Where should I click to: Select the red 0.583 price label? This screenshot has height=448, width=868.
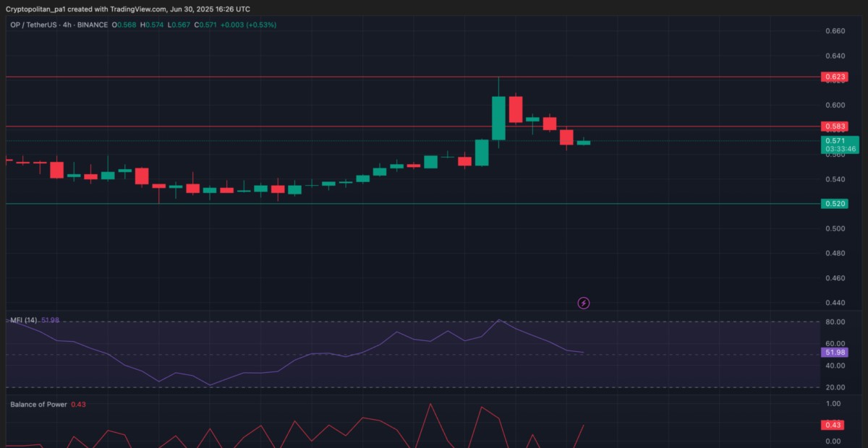point(835,126)
